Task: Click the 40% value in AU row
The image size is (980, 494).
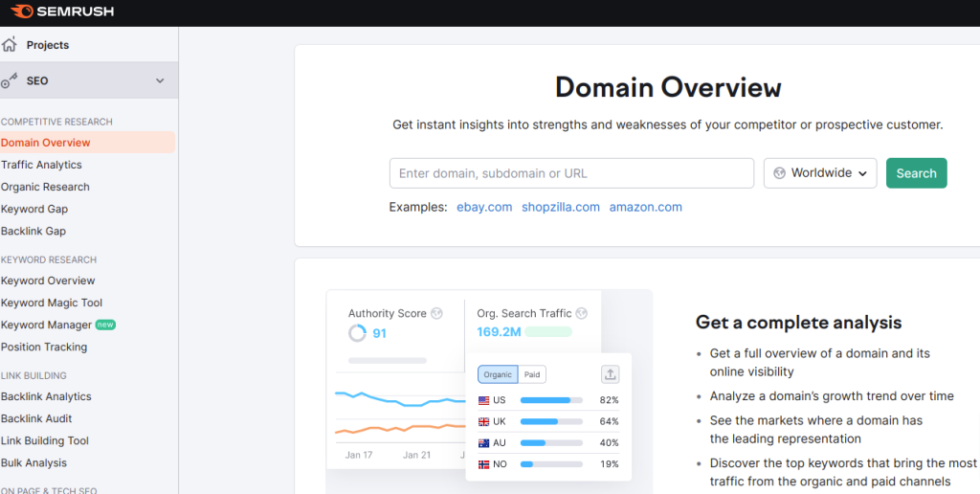Action: coord(609,442)
